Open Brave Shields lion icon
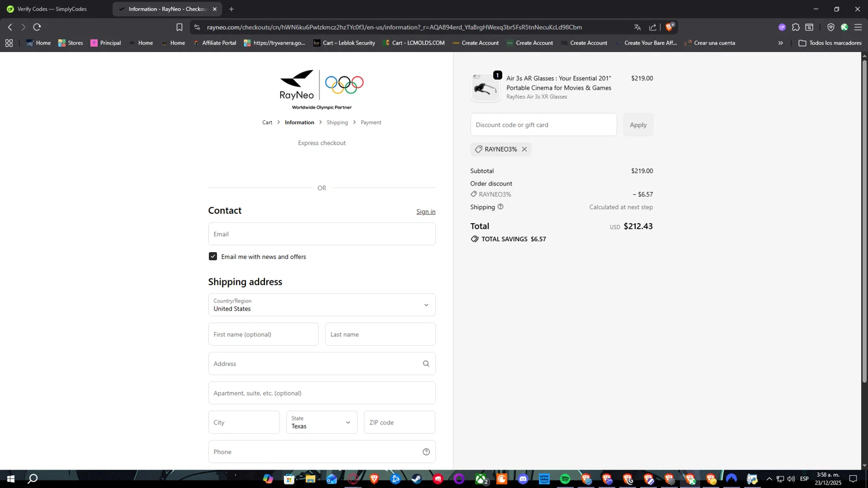868x488 pixels. click(670, 27)
